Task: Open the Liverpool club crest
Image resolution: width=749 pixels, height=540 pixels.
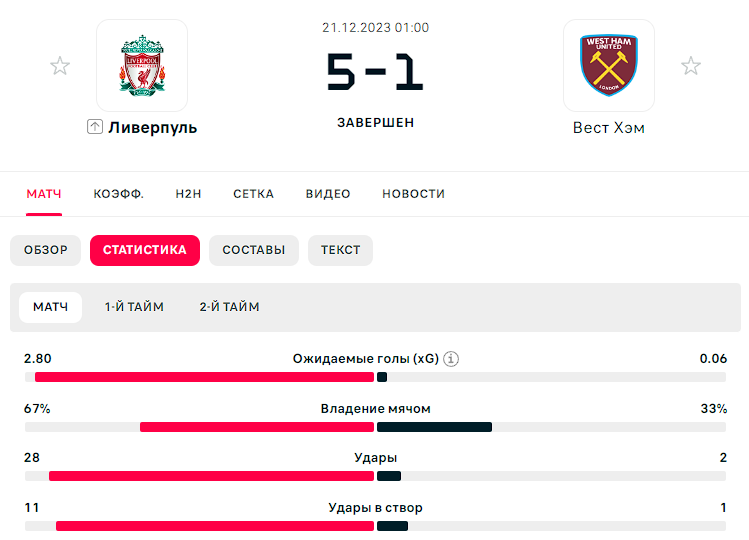Action: [142, 65]
